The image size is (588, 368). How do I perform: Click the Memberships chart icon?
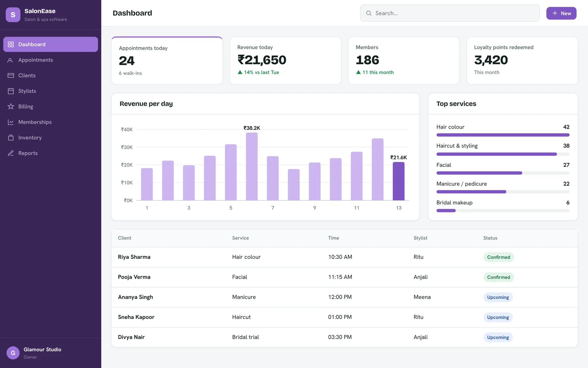11,122
